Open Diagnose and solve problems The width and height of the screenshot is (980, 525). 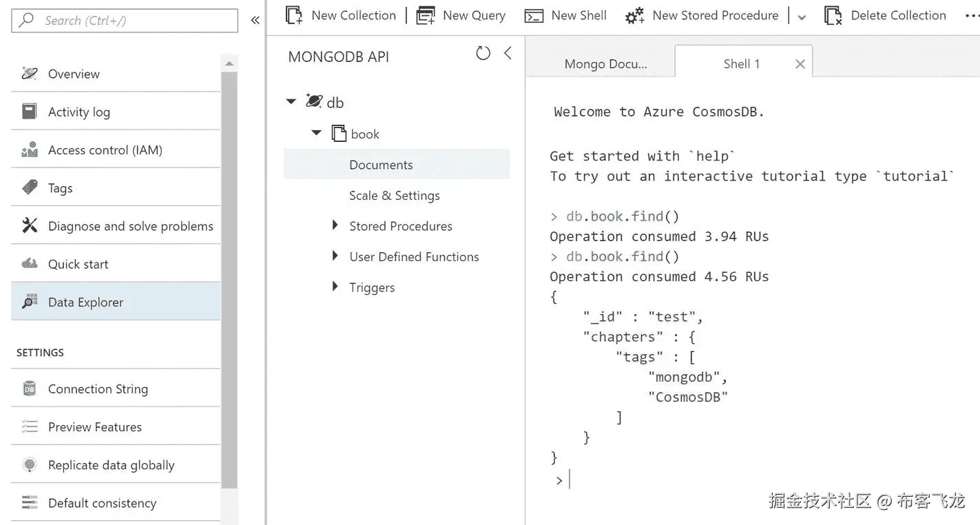point(130,225)
